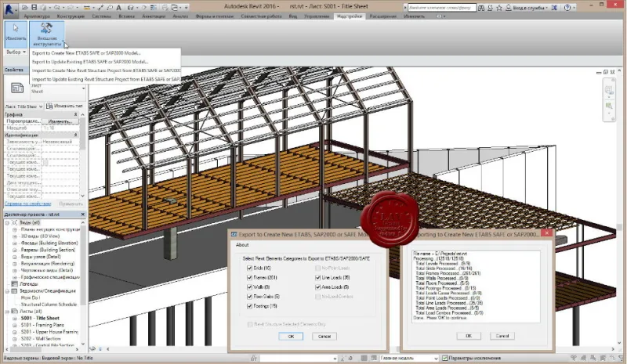Click OK in Export categories dialog

[x=291, y=337]
